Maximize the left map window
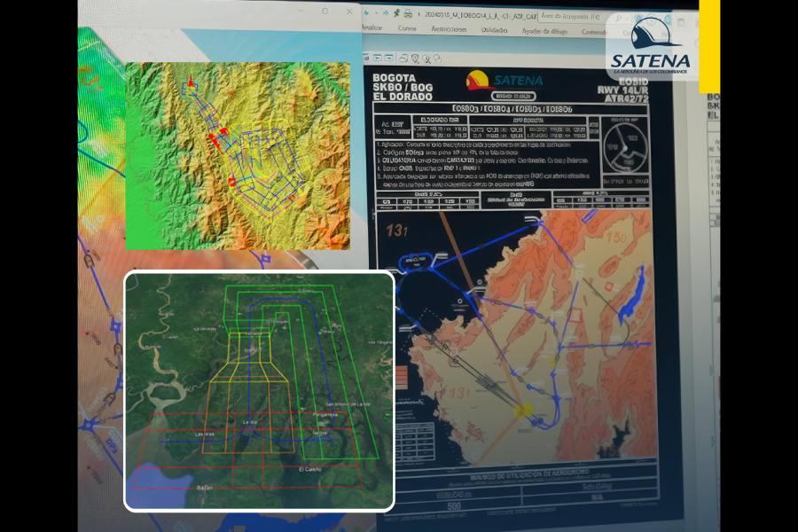This screenshot has width=798, height=532. (325, 11)
